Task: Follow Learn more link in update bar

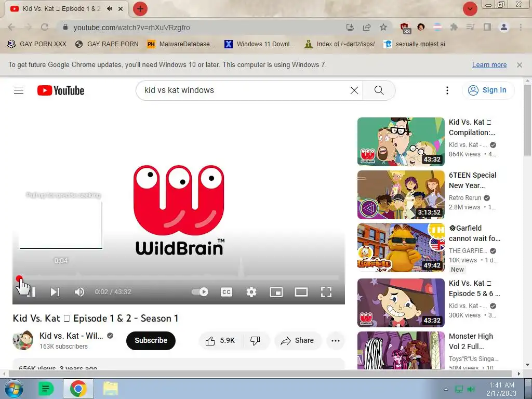Action: [x=489, y=64]
